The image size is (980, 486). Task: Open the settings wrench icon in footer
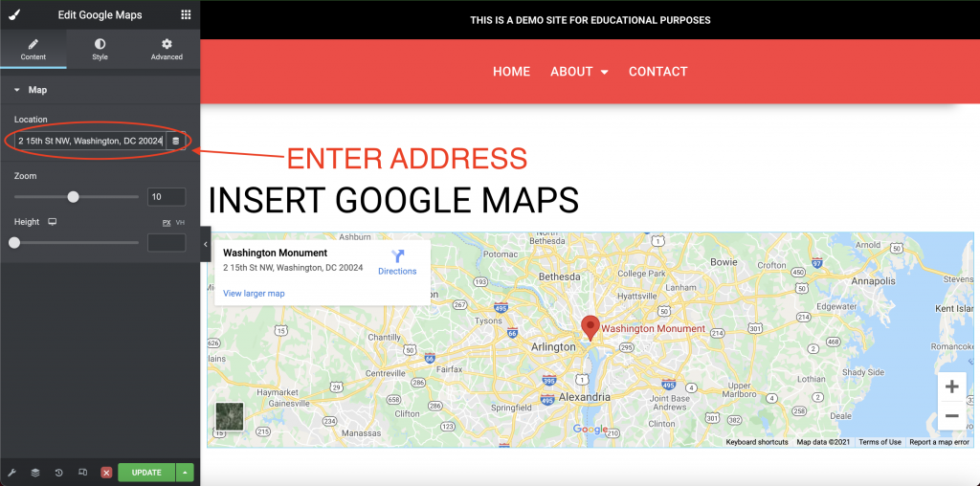coord(11,473)
